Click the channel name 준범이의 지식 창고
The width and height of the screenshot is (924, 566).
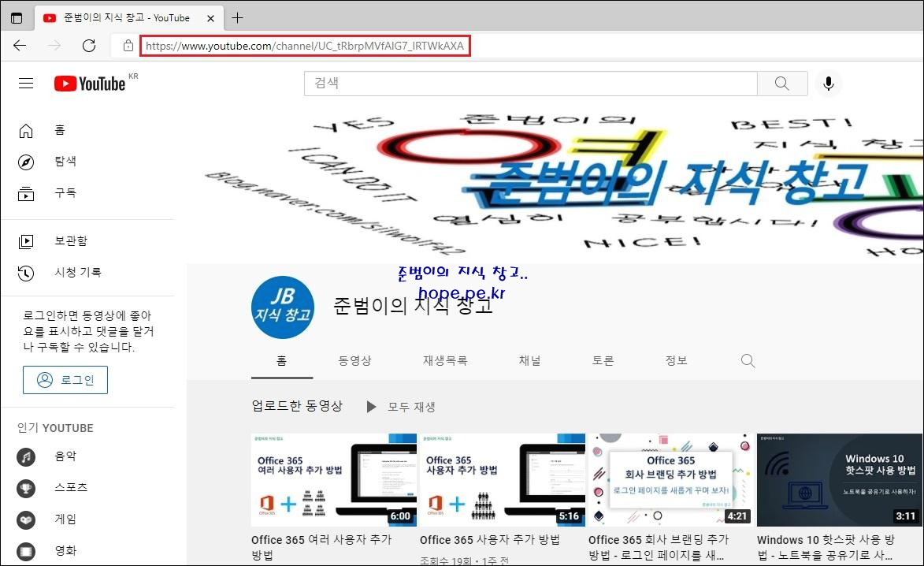[x=413, y=305]
